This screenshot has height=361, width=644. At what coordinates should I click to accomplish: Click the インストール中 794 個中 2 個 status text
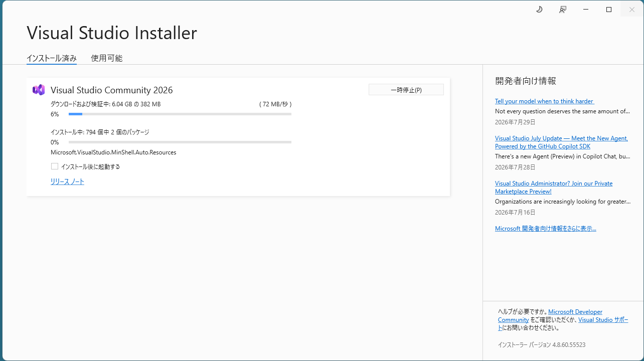(x=100, y=132)
